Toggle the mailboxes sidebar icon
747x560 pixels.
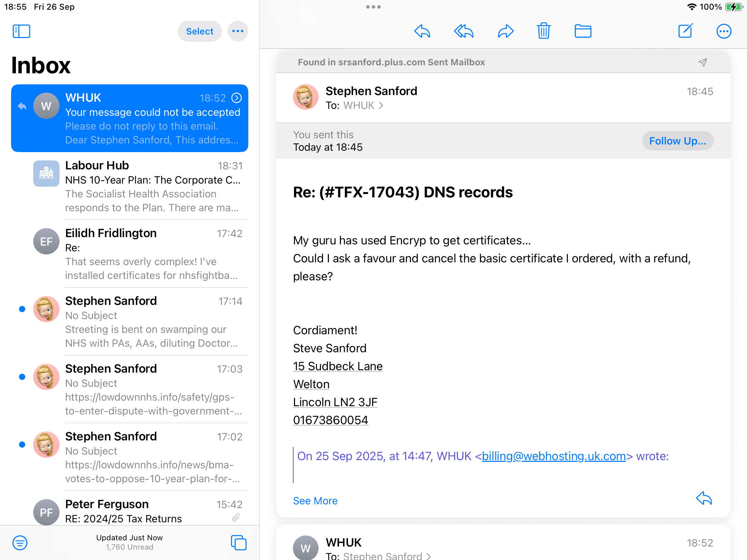pos(21,31)
